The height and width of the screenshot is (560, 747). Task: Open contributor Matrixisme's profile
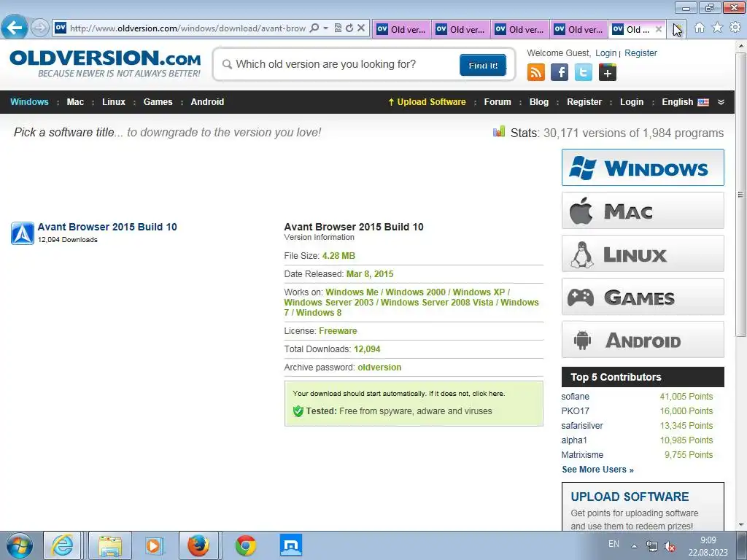[x=582, y=455]
